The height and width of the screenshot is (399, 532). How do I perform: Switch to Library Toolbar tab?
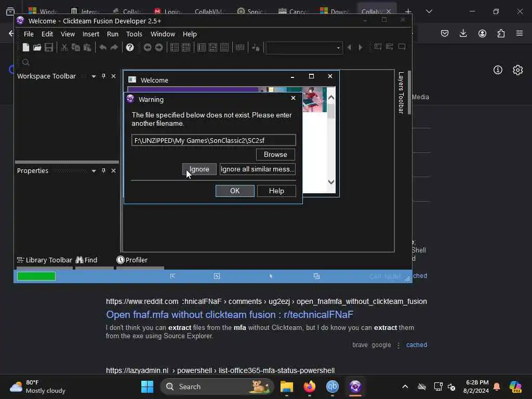(x=45, y=260)
